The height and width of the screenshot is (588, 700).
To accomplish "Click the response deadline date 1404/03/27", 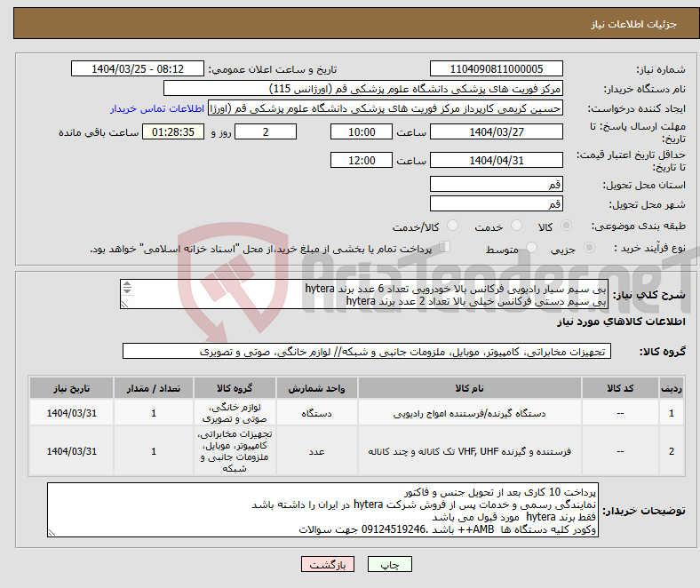I will click(496, 131).
